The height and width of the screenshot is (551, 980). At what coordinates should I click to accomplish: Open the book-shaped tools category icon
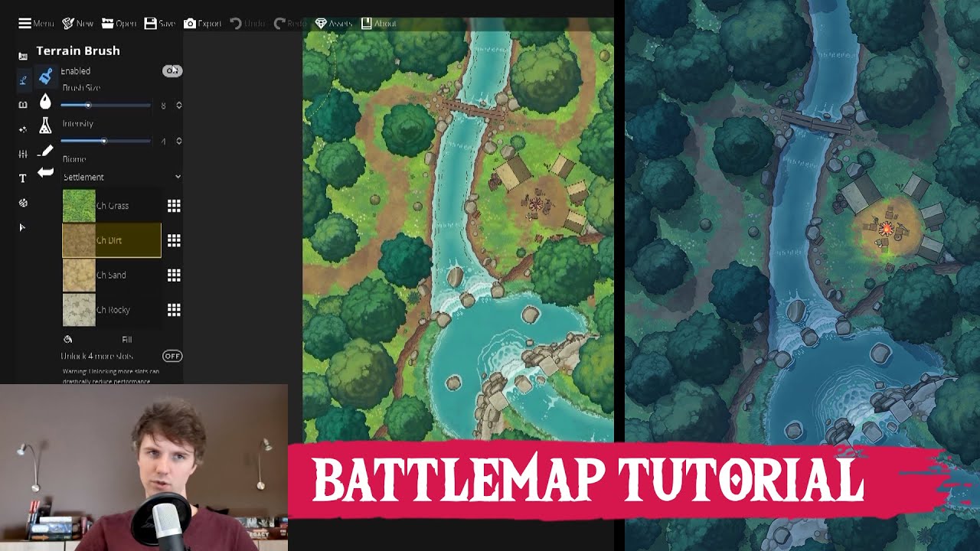pos(23,104)
